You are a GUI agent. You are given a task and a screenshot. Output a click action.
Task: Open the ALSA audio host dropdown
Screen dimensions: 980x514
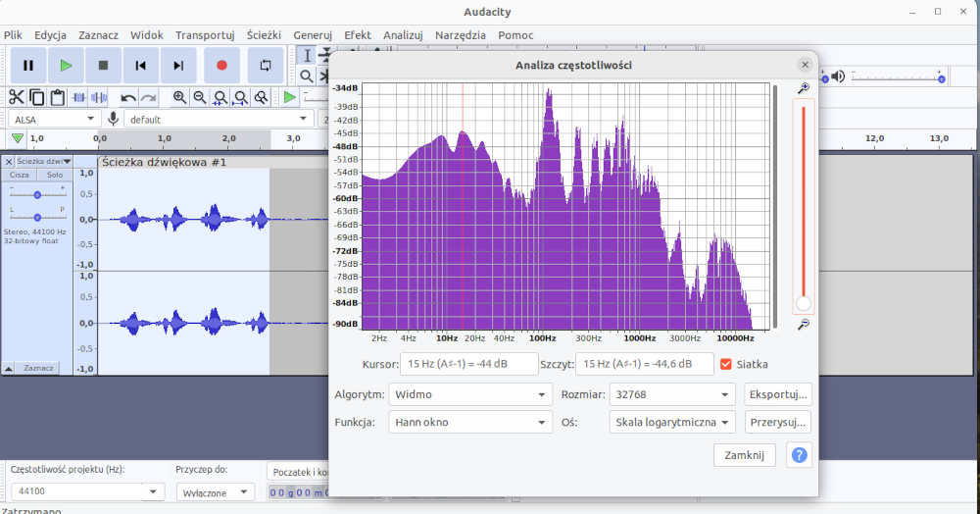point(54,119)
